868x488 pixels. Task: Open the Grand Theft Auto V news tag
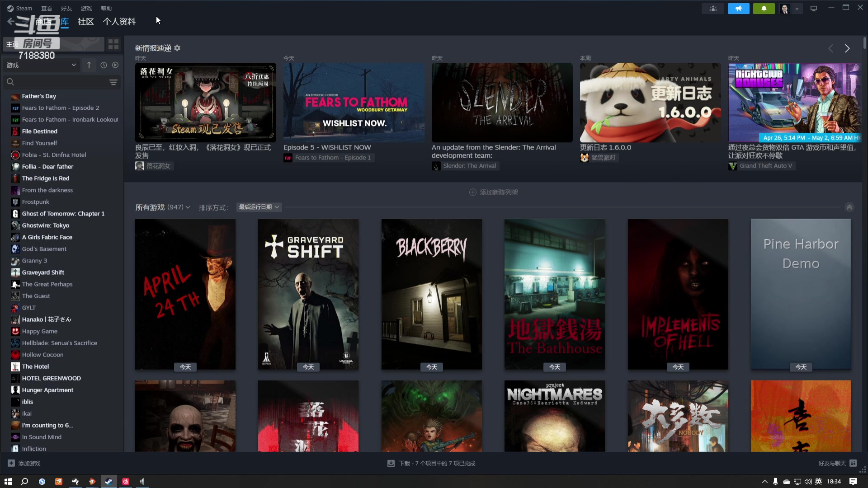click(x=761, y=166)
